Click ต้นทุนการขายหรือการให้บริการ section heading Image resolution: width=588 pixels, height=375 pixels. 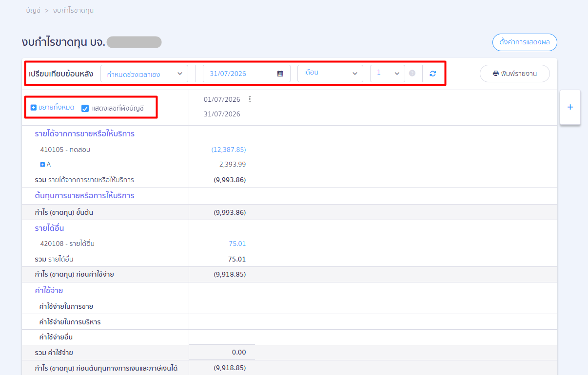(84, 196)
